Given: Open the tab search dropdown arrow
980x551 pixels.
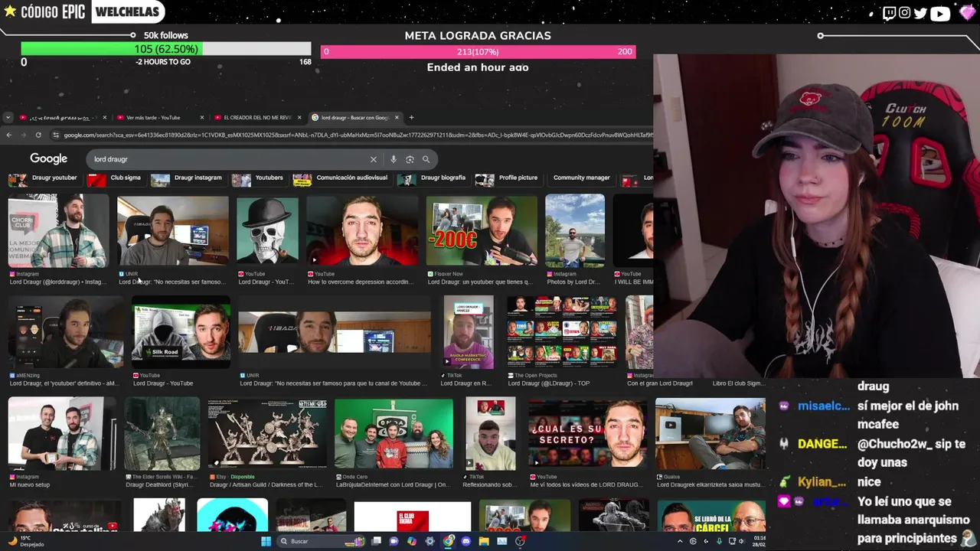Looking at the screenshot, I should coord(8,117).
